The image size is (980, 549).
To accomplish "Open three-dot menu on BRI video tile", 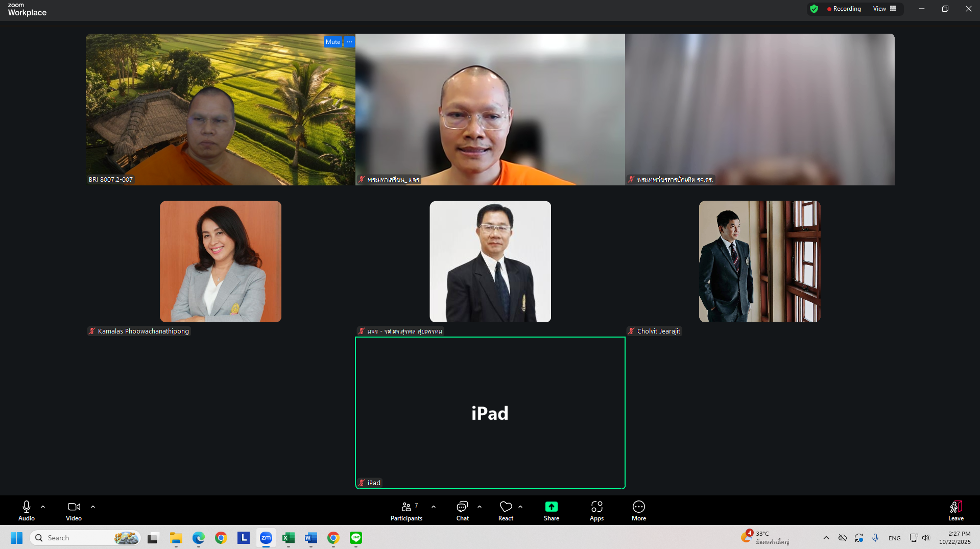I will (x=349, y=42).
